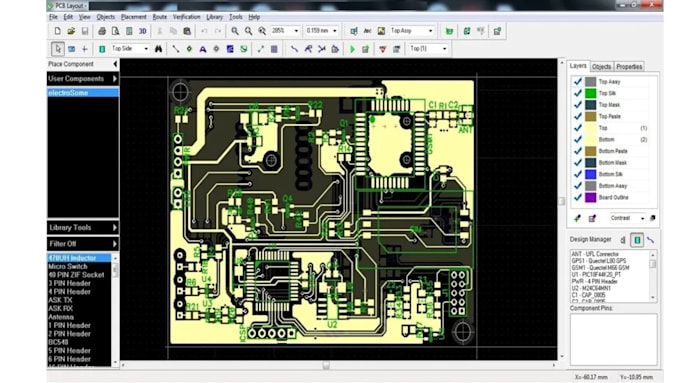This screenshot has height=383, width=680.
Task: Open the Objects menu
Action: tap(105, 17)
